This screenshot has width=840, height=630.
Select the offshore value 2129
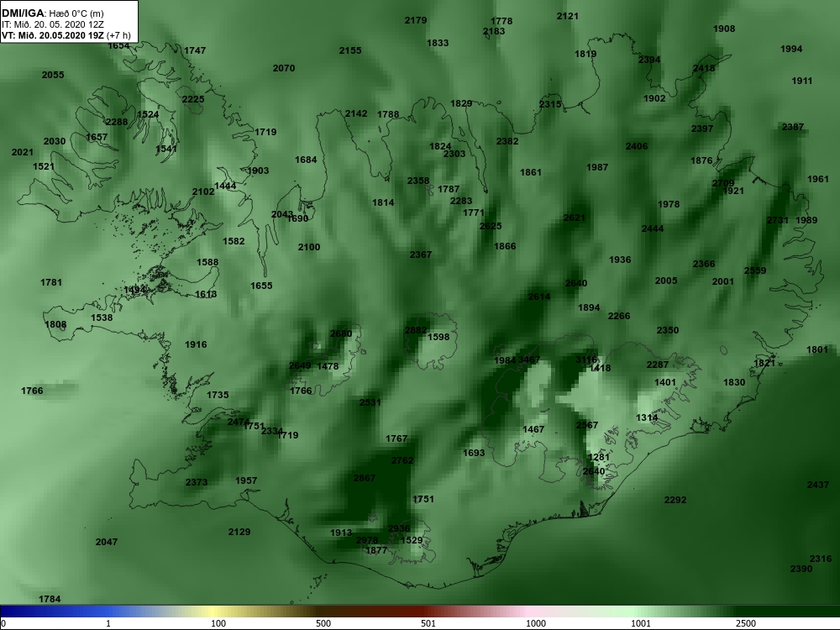[x=239, y=532]
